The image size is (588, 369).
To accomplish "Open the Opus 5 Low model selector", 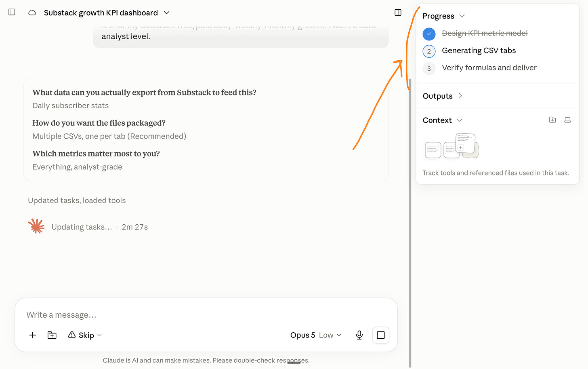I will [316, 335].
